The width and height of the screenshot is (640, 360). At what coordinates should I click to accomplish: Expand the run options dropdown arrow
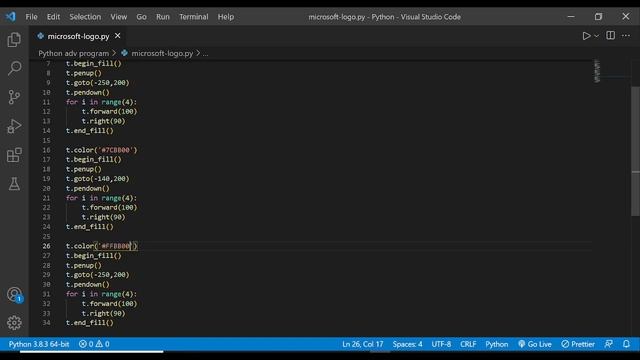596,36
